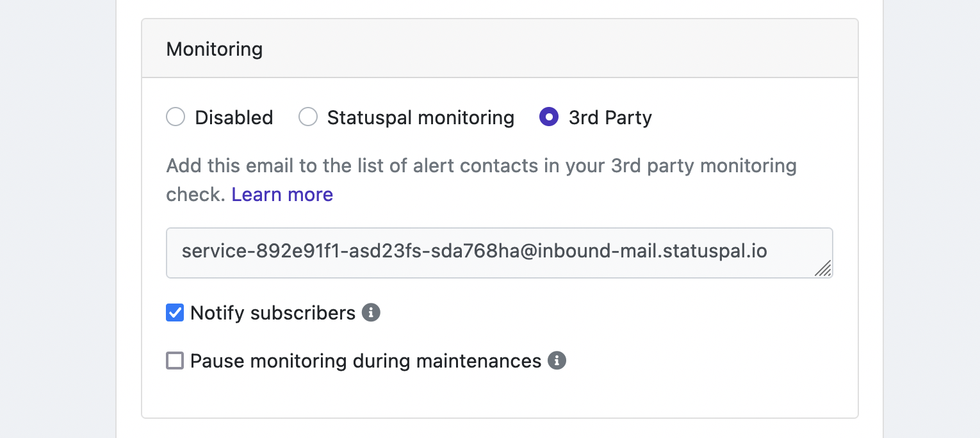This screenshot has height=438, width=980.
Task: Select the 3rd Party radio button
Action: (549, 117)
